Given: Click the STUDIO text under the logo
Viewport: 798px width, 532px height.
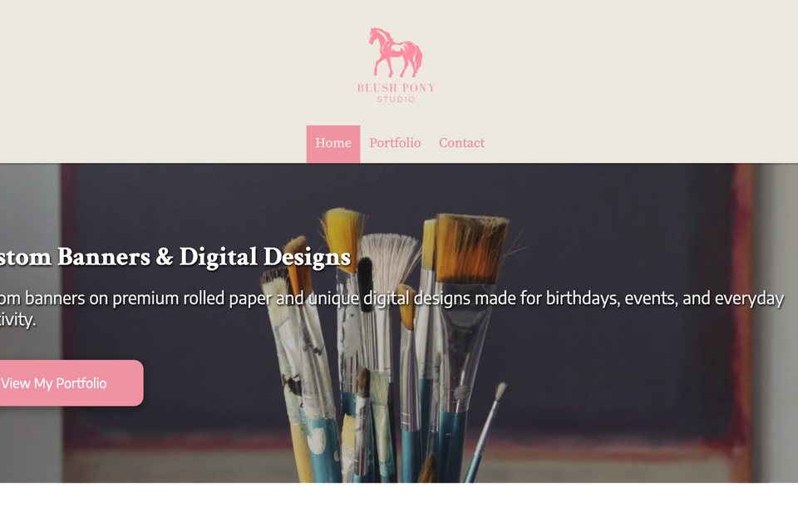Looking at the screenshot, I should pyautogui.click(x=396, y=99).
